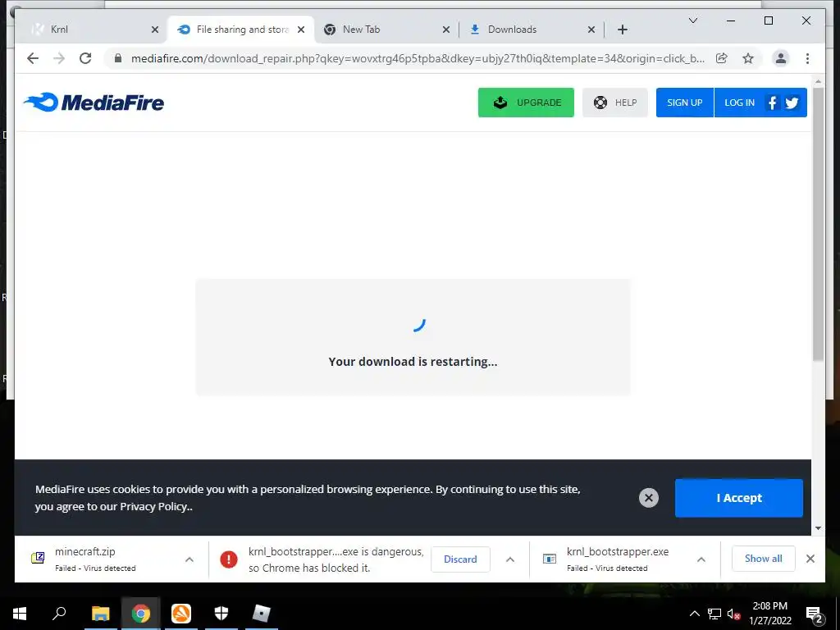The image size is (840, 630).
Task: Click the green UPGRADE button
Action: point(526,103)
